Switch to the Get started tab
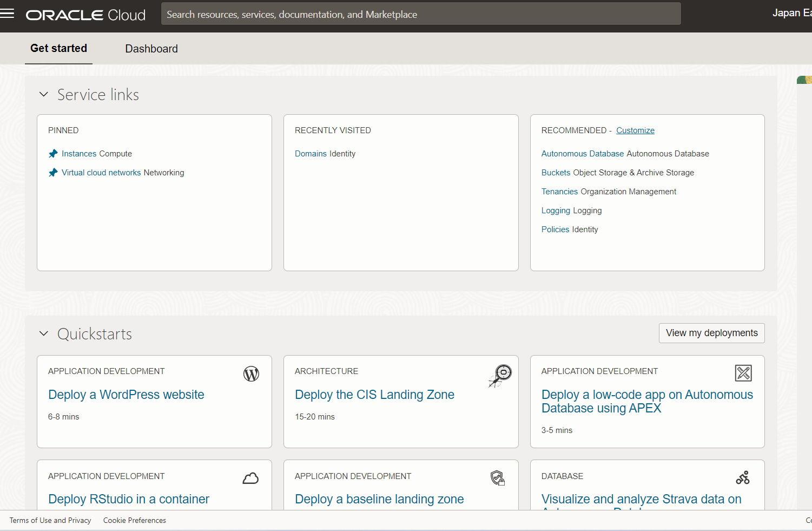 coord(58,48)
